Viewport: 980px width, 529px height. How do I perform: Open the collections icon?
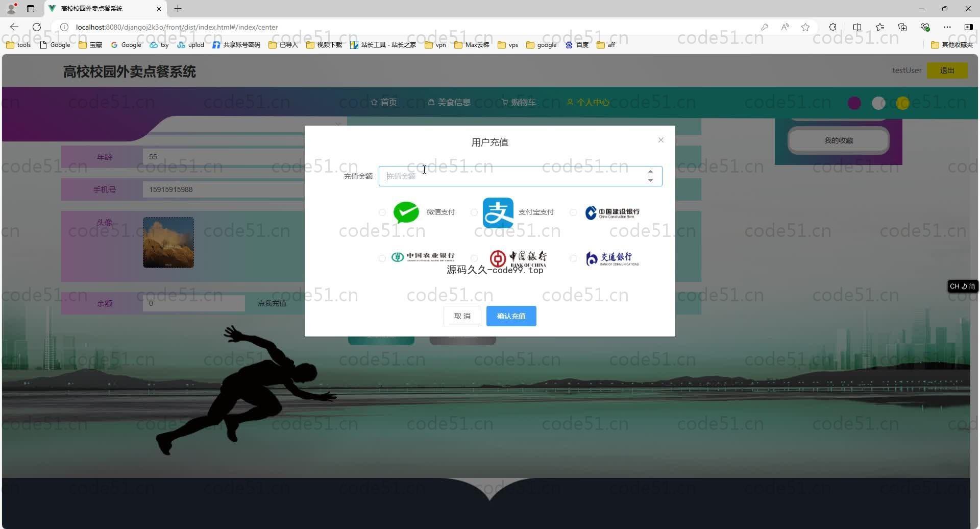pyautogui.click(x=902, y=27)
